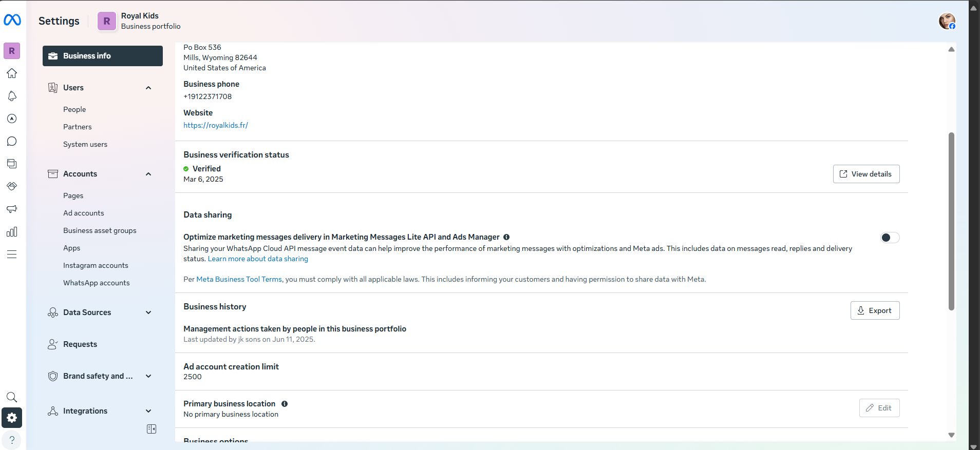Expand the Integrations section
Screen dimensions: 980x450
pyautogui.click(x=148, y=411)
